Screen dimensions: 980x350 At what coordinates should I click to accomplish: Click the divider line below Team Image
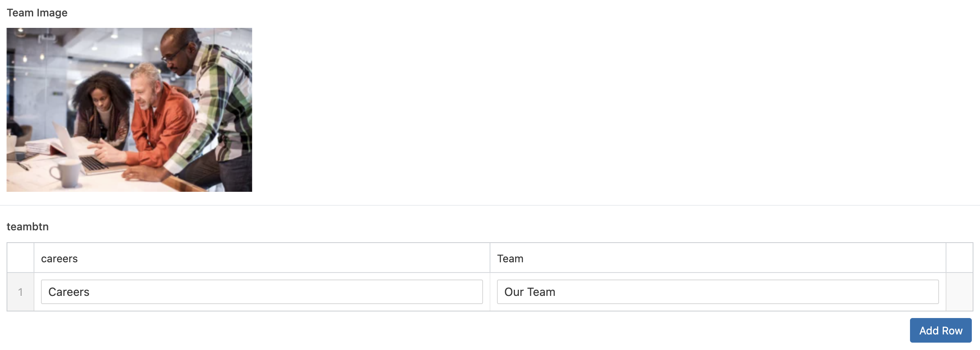(490, 205)
